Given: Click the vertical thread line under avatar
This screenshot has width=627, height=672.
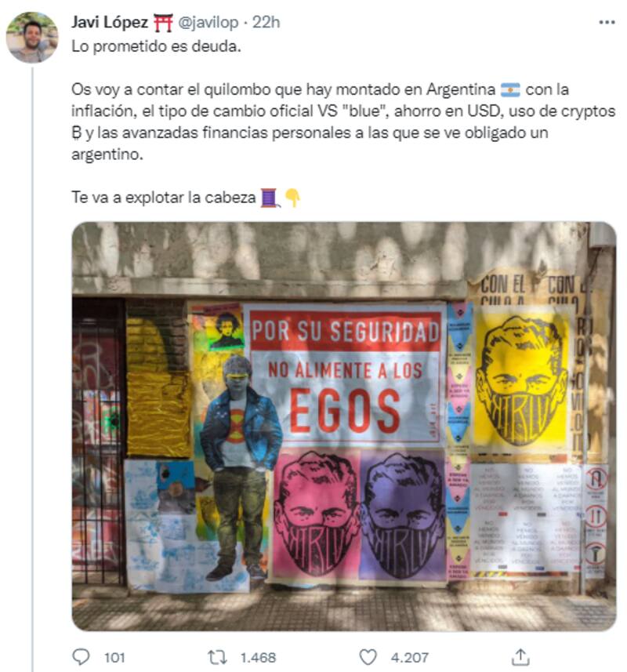Looking at the screenshot, I should tap(33, 369).
